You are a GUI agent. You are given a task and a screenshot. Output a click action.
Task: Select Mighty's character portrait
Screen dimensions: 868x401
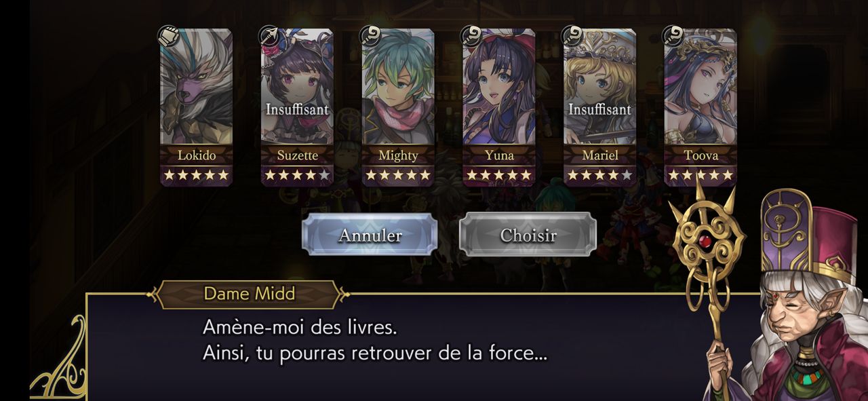coord(398,87)
